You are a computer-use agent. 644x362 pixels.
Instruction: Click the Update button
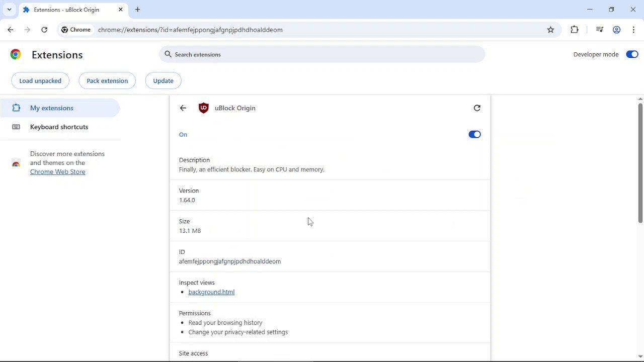point(163,81)
